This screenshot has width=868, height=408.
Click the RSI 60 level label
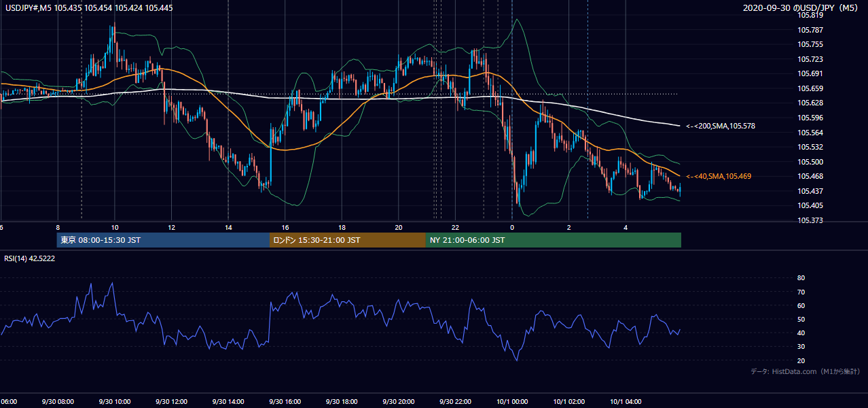click(x=801, y=306)
